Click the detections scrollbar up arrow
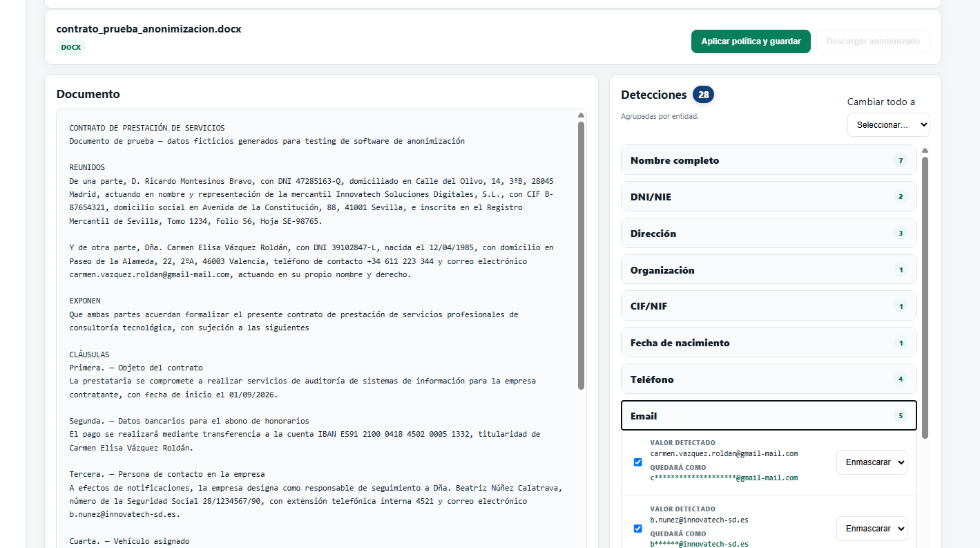Screen dimensions: 980x548 coord(925,150)
